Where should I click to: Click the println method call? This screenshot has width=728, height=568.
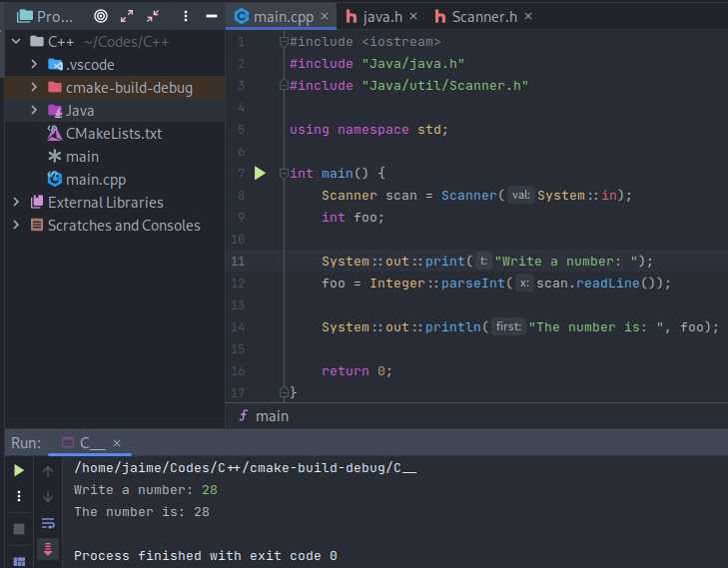click(x=452, y=327)
